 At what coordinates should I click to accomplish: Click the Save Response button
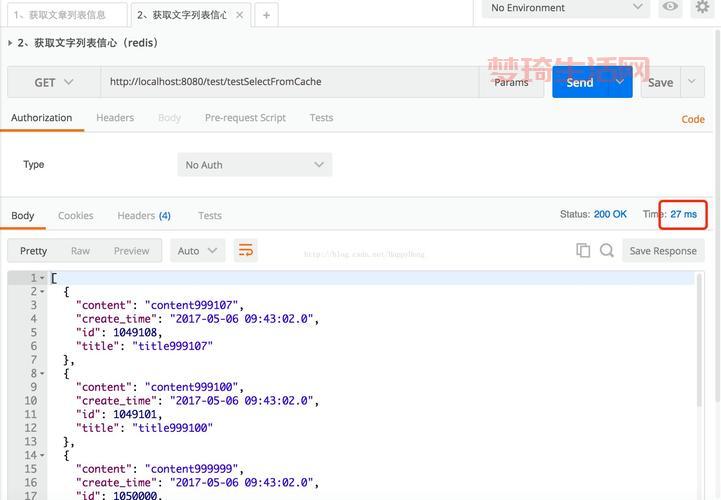coord(663,251)
